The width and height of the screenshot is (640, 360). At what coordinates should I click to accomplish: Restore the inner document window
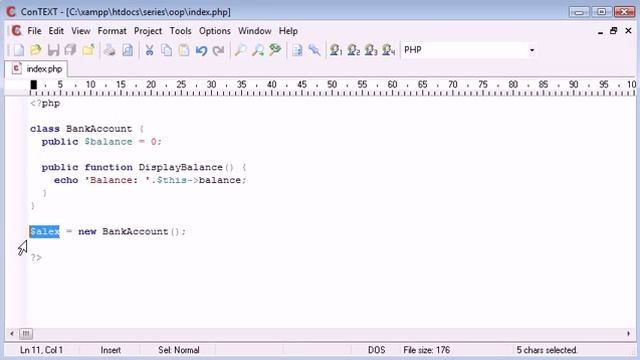tap(613, 31)
